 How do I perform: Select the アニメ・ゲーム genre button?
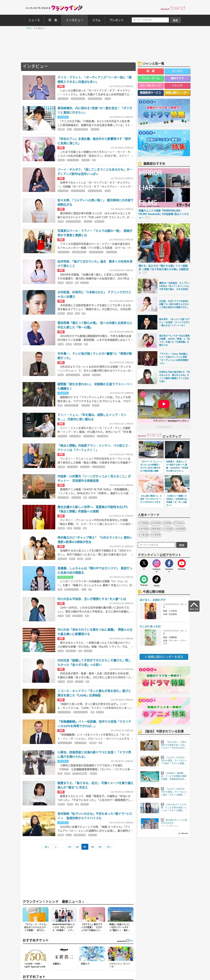coord(150,78)
